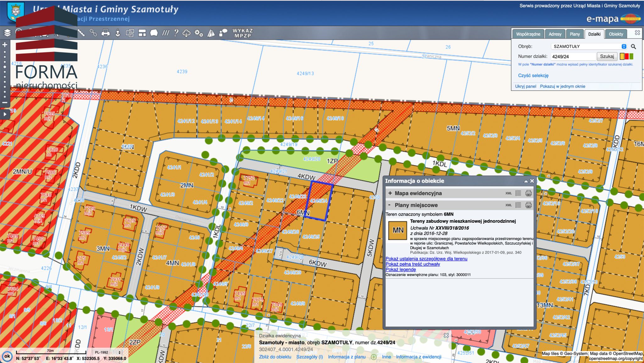Open the map layers panel icon
This screenshot has width=644, height=363.
tap(7, 33)
